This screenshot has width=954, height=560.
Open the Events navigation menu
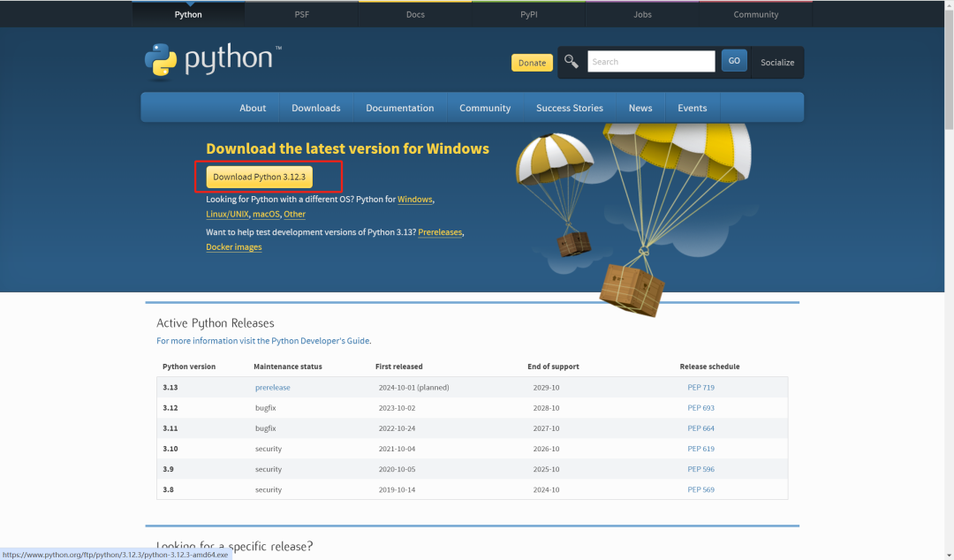tap(693, 108)
